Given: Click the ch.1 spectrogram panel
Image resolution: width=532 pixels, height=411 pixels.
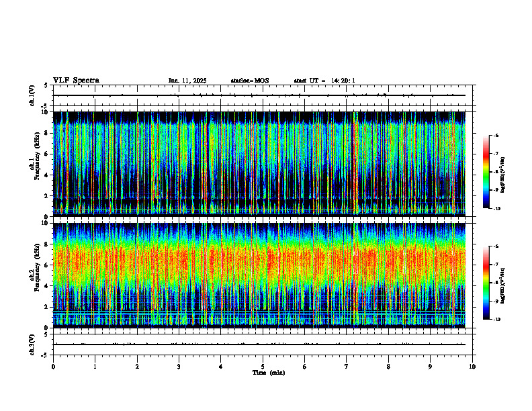Looking at the screenshot, I should tap(259, 164).
